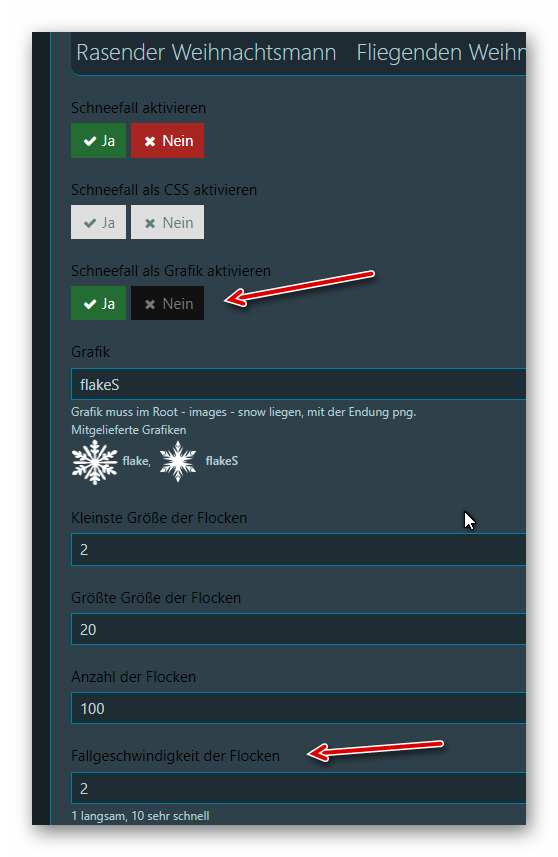The width and height of the screenshot is (558, 857).
Task: Focus the Größte Größe der Flocken field
Action: (298, 629)
